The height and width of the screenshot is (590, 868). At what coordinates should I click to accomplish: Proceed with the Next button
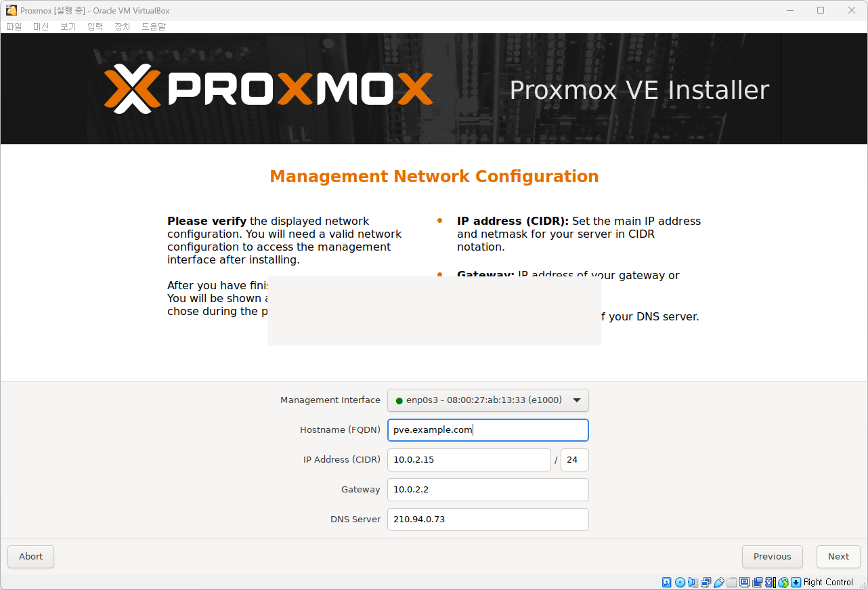(x=838, y=556)
